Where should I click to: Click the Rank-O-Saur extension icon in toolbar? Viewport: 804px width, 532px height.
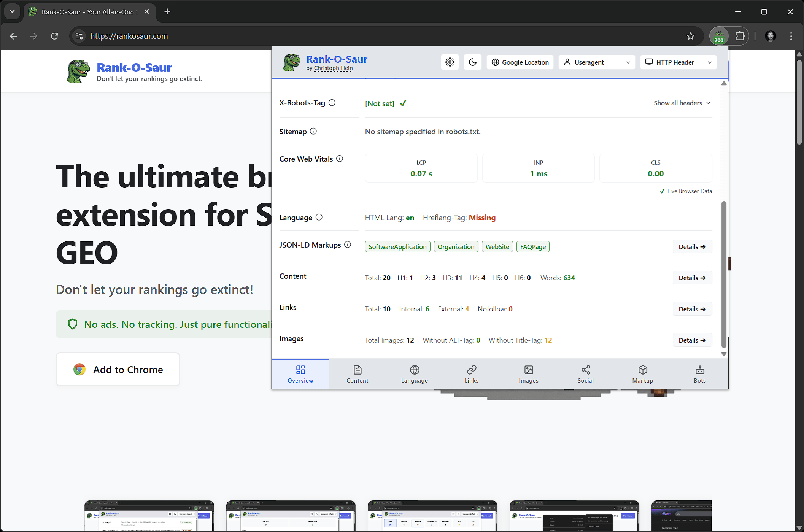pos(718,36)
